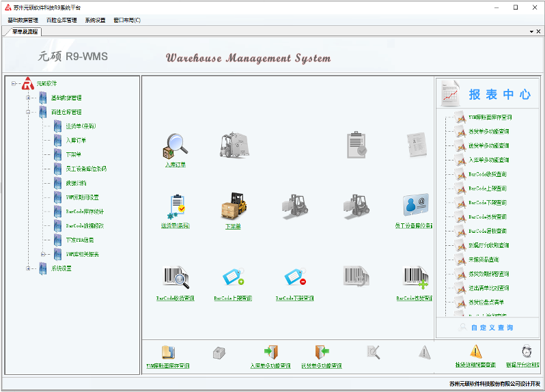545x392 pixels.
Task: Expand the 系统设置 tree node
Action: pyautogui.click(x=28, y=268)
